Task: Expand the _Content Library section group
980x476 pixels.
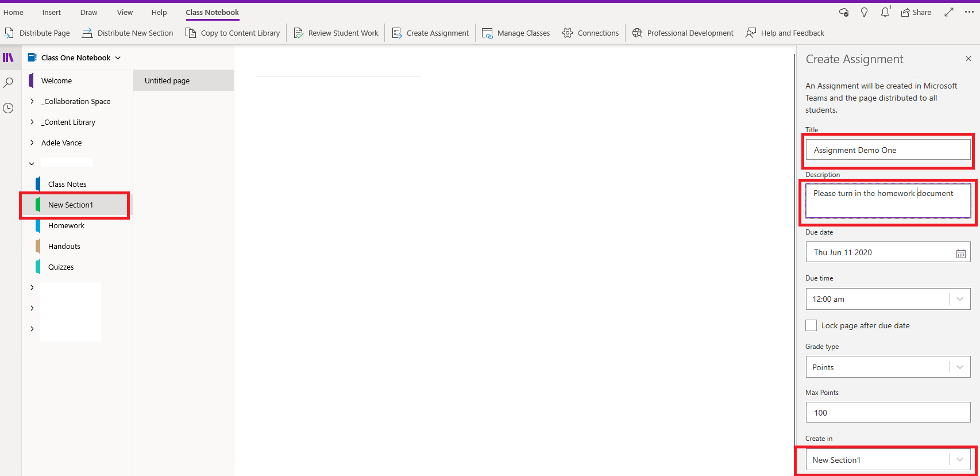Action: point(32,122)
